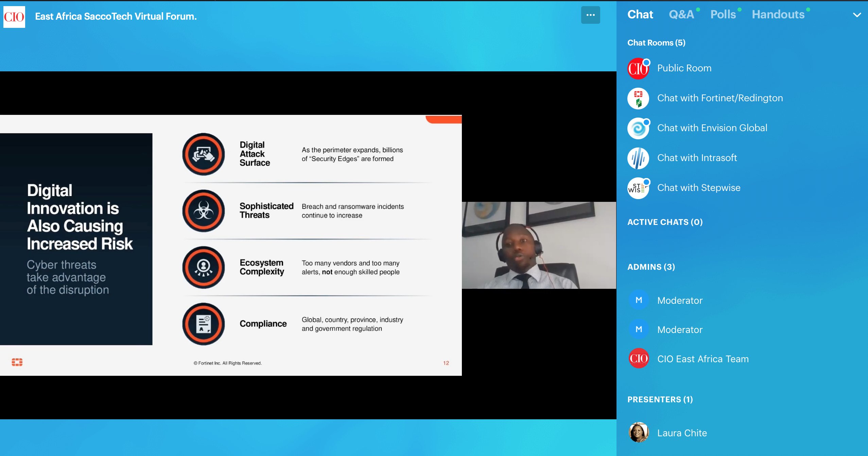Screen dimensions: 868x456
Task: Click the Stepwise chat room icon
Action: tap(638, 188)
